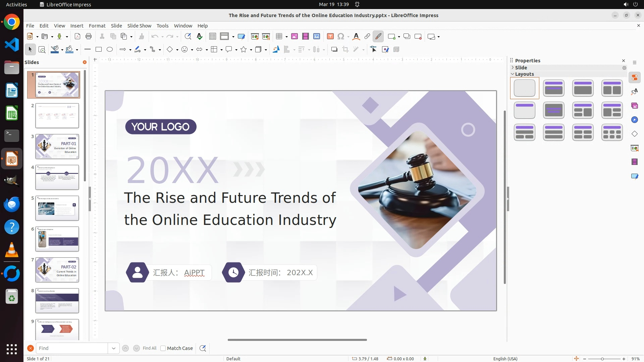Screen dimensions: 644x362
Task: Open the Format menu
Action: (97, 26)
